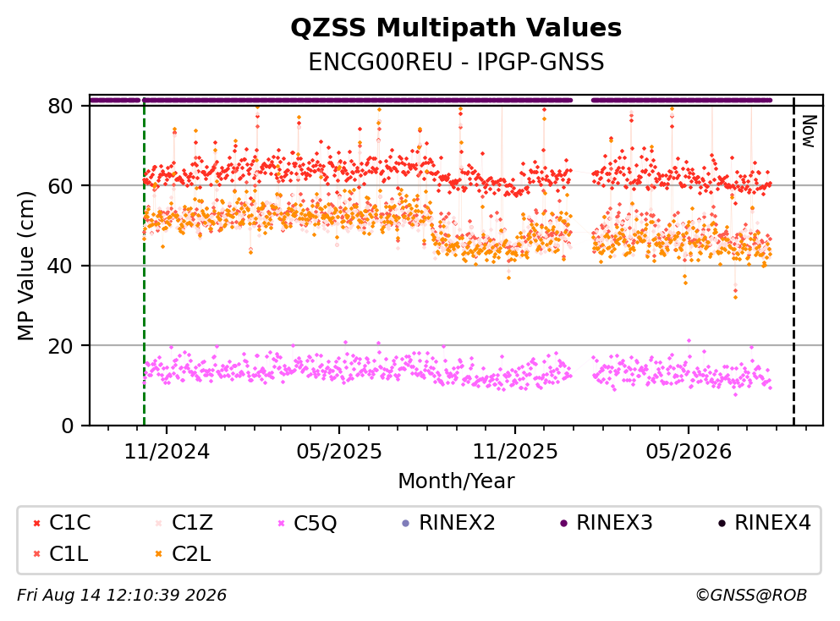The width and height of the screenshot is (840, 621).
Task: Click the C1C red legend marker
Action: pos(37,523)
